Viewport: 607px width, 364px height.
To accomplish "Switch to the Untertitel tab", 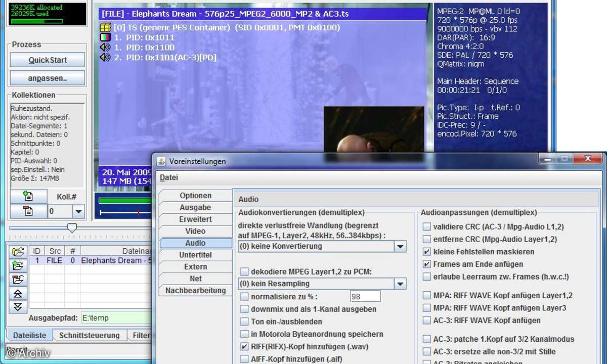I will pos(195,255).
